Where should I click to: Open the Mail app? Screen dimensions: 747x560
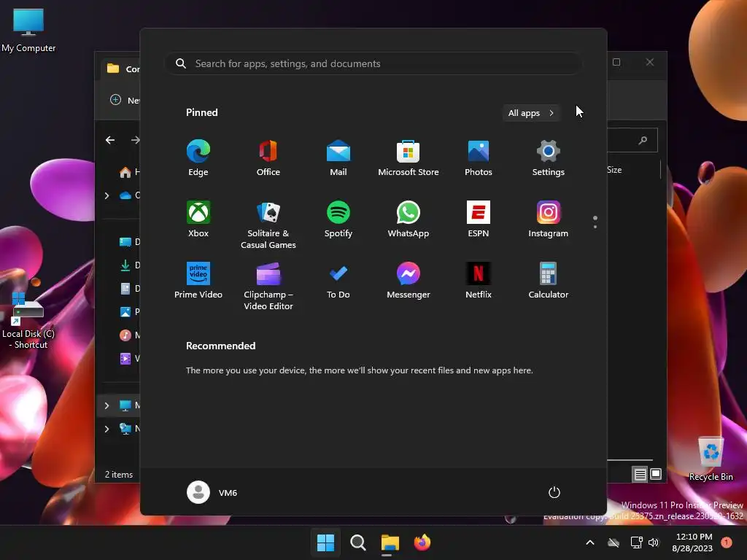click(x=338, y=158)
